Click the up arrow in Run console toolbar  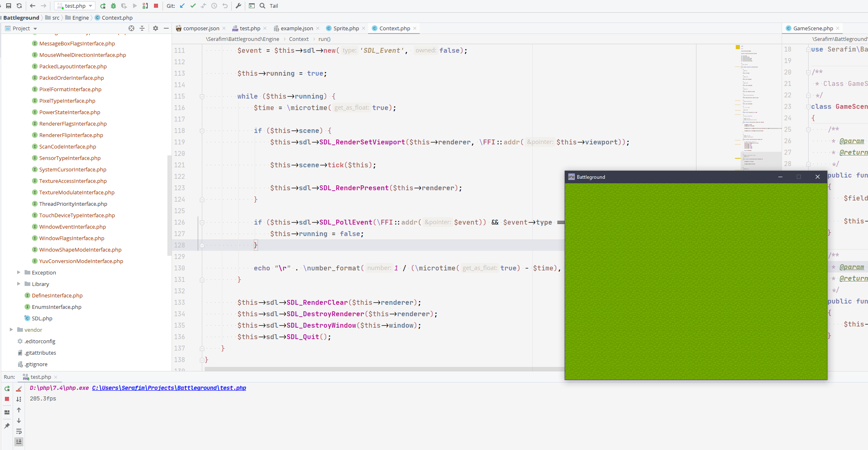click(19, 410)
